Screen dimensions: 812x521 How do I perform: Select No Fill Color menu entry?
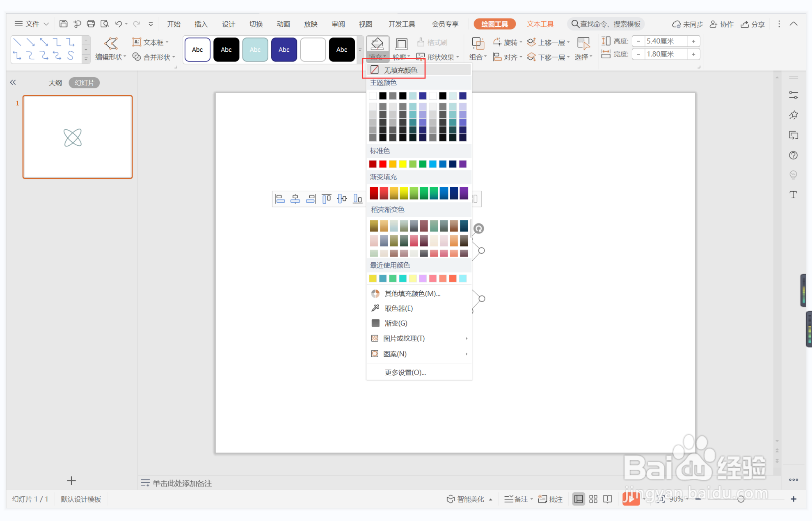pos(400,70)
